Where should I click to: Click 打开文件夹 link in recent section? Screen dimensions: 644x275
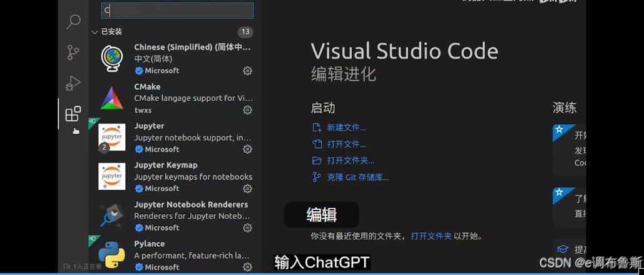click(431, 236)
